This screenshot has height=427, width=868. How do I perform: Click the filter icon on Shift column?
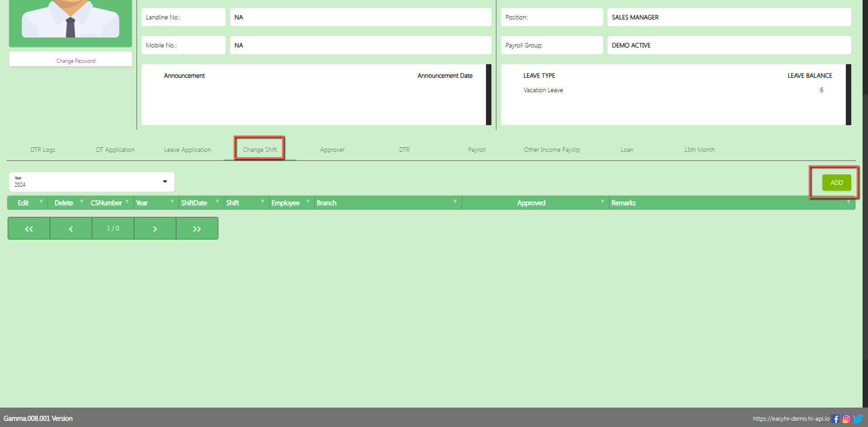263,202
